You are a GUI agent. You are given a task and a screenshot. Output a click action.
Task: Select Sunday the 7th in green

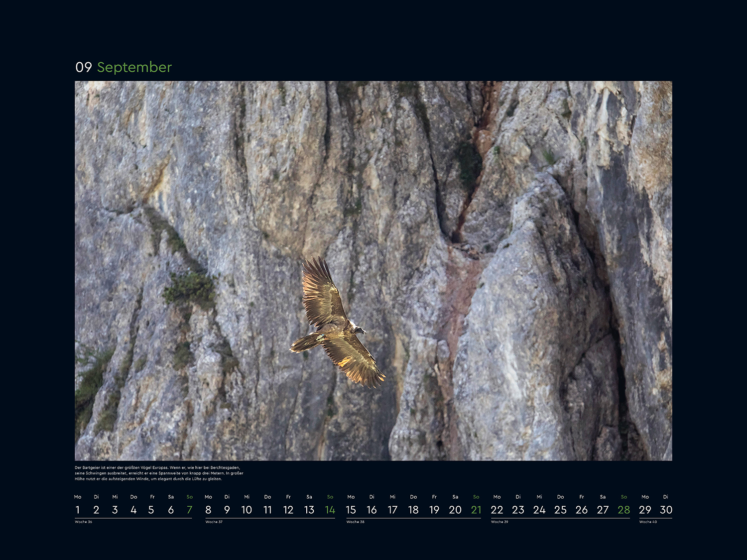pos(189,510)
